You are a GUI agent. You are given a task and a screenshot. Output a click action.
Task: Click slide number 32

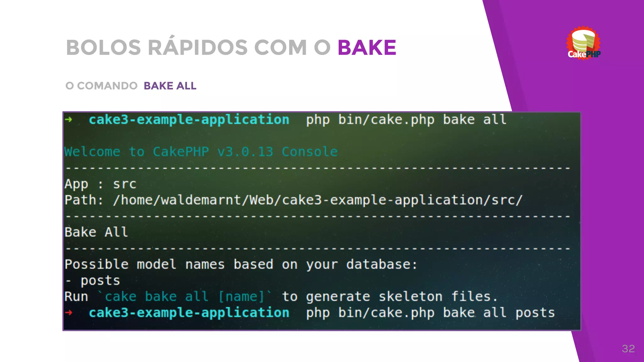(628, 348)
